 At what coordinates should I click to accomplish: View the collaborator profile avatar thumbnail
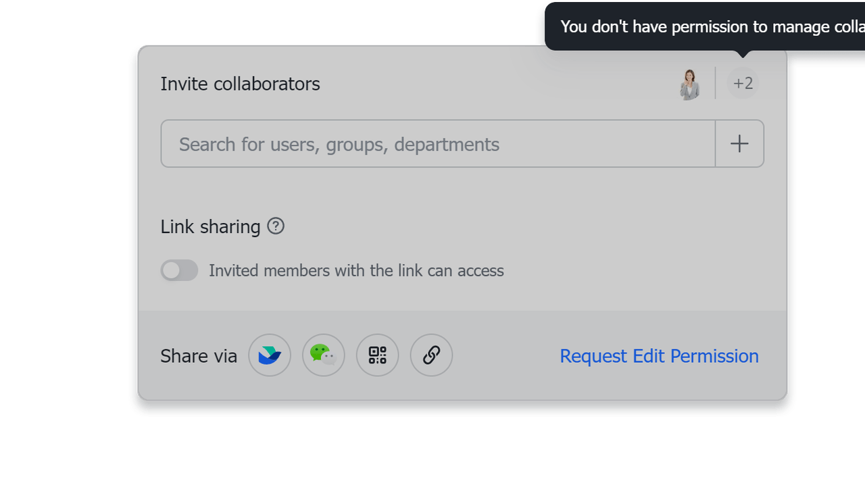689,83
